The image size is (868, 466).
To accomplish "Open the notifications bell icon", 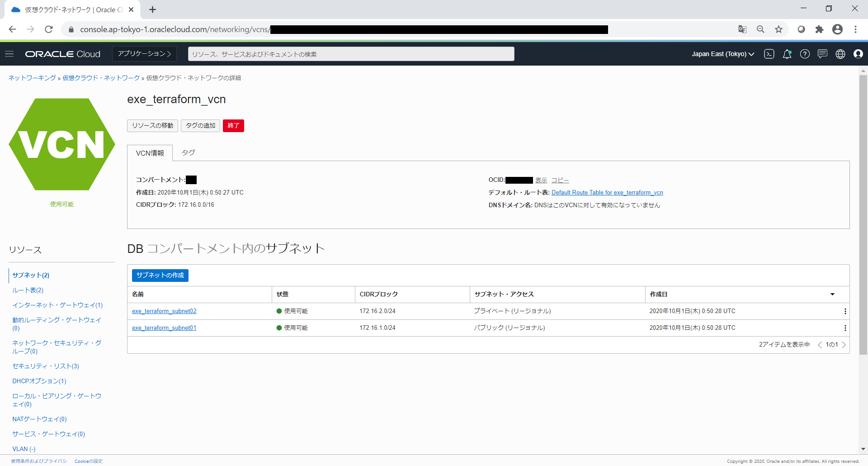I will click(787, 54).
